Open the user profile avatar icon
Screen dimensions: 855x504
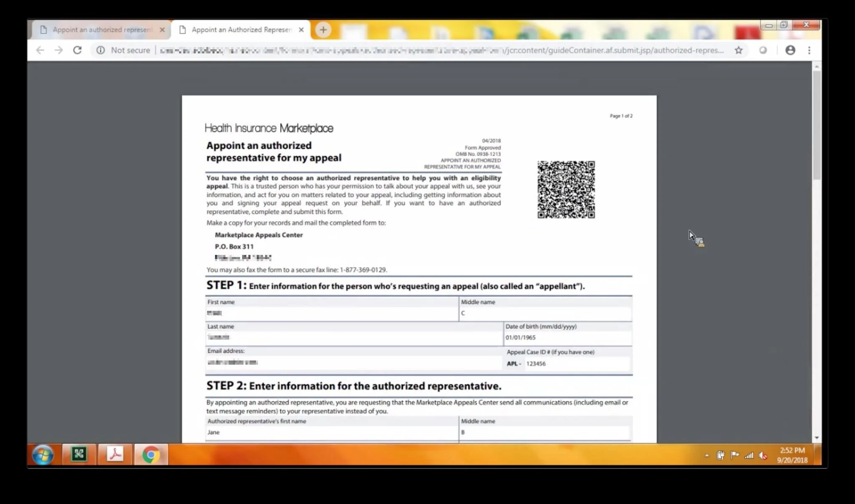790,50
